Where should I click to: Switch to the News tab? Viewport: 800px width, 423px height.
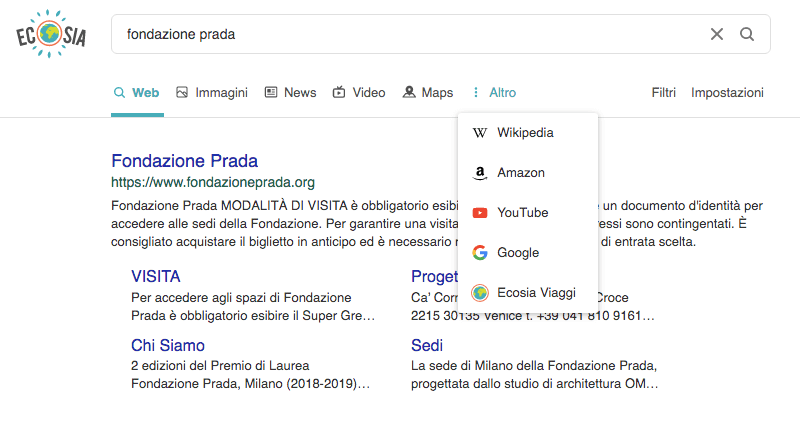290,93
